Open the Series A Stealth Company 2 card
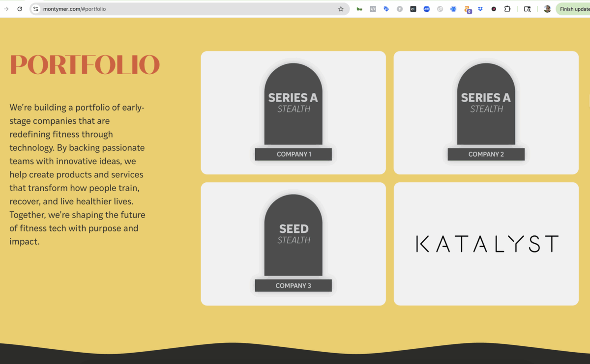Viewport: 590px width, 364px height. [x=486, y=112]
